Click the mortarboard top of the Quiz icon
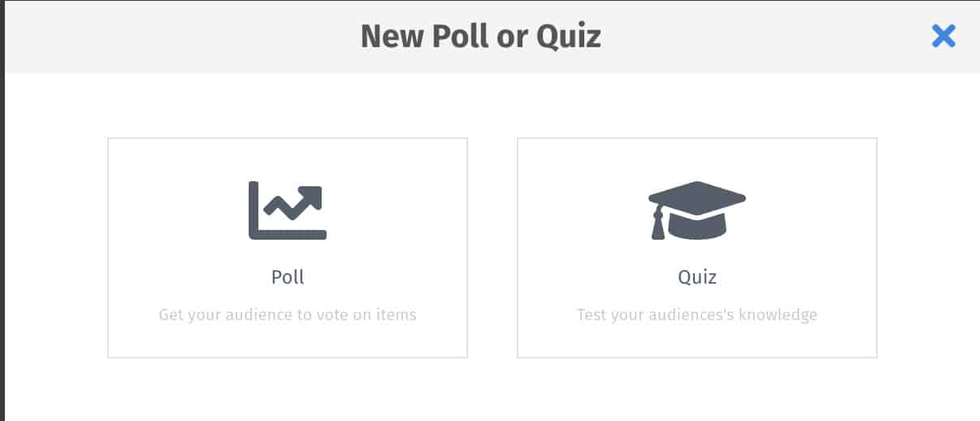This screenshot has height=421, width=980. (696, 197)
